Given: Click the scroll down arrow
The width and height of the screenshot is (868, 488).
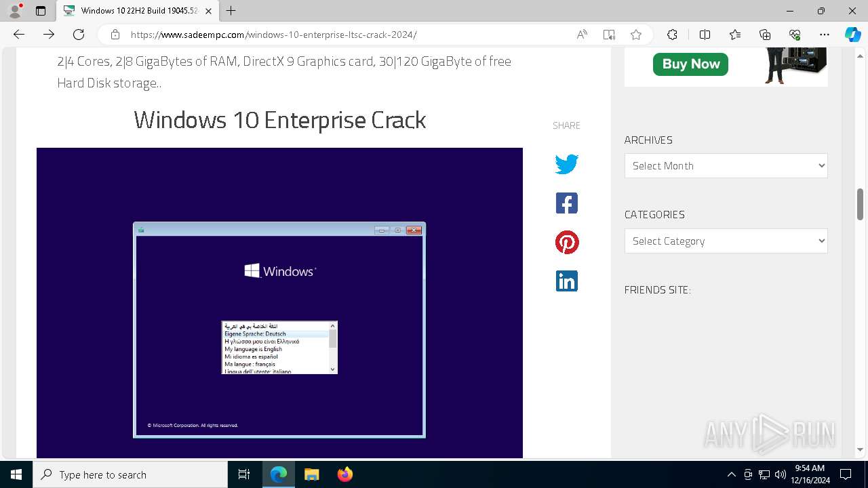Looking at the screenshot, I should (x=860, y=449).
